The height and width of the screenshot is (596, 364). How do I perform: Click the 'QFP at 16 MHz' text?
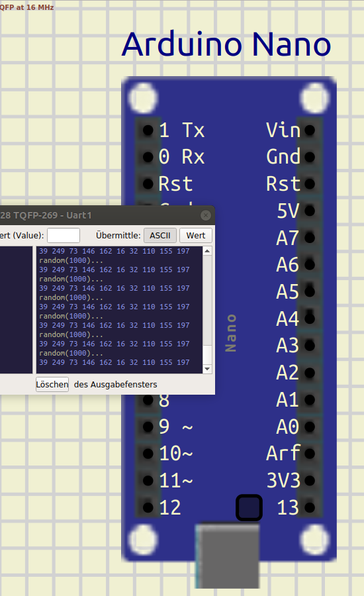[27, 7]
